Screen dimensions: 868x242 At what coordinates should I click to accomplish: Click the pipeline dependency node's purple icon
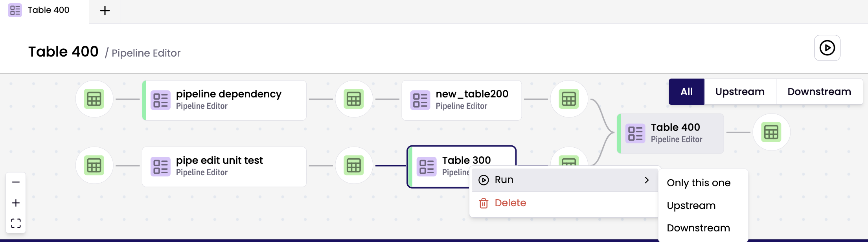[160, 100]
